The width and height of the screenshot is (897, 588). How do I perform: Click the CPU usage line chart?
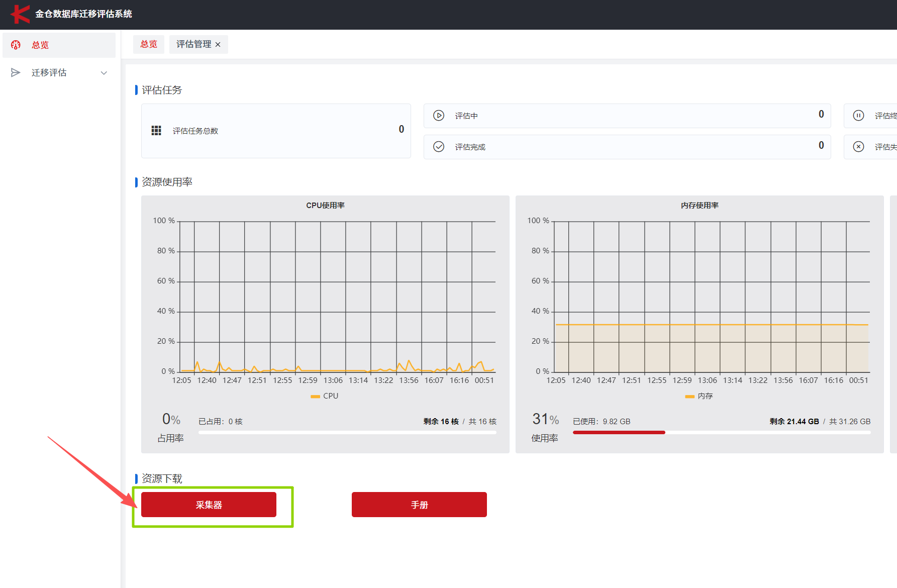pos(337,297)
